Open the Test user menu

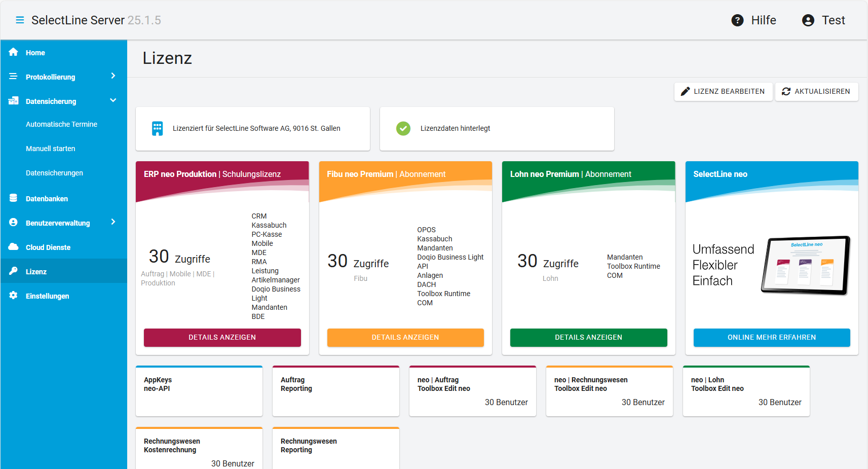tap(834, 20)
